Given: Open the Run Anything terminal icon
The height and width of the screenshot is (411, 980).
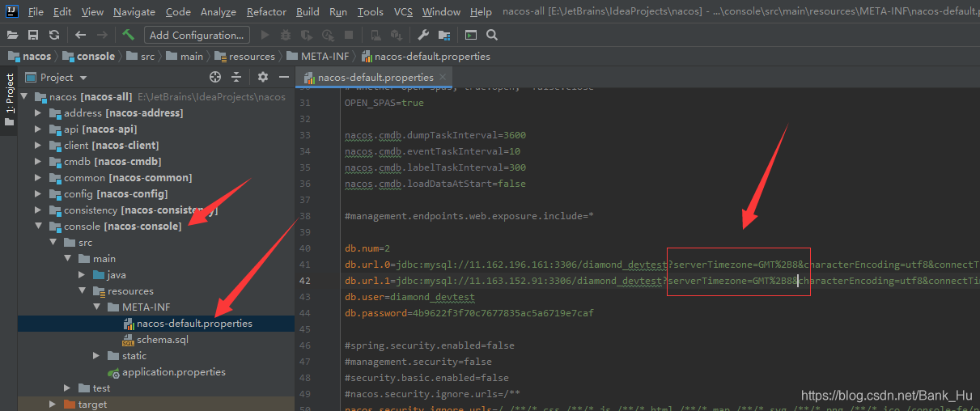Looking at the screenshot, I should (x=471, y=35).
